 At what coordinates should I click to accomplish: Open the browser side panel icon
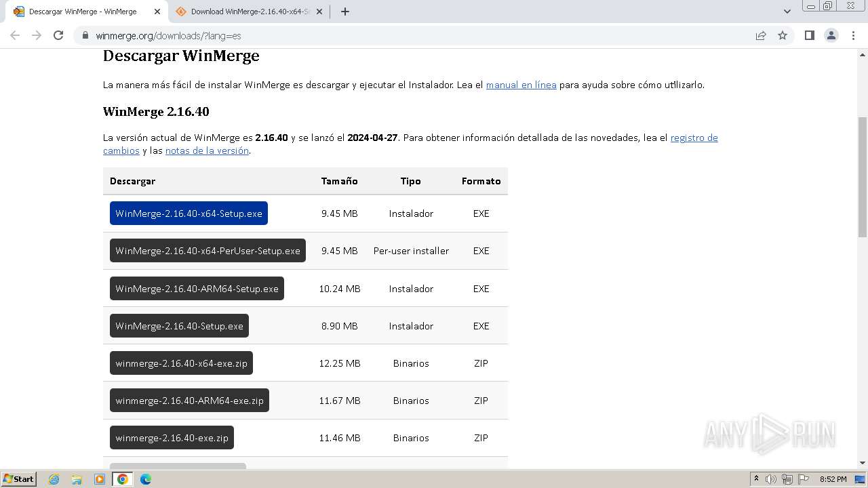point(809,35)
